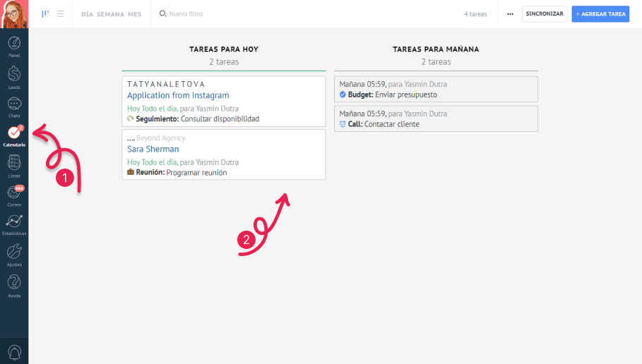The height and width of the screenshot is (364, 642).
Task: Click the AGREGAR TAREA button
Action: pyautogui.click(x=600, y=13)
